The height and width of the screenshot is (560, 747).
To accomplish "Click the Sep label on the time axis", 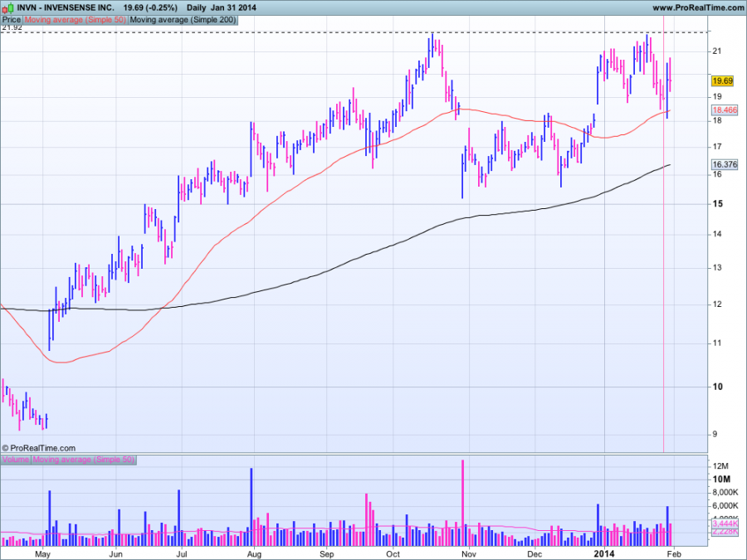I will 327,554.
